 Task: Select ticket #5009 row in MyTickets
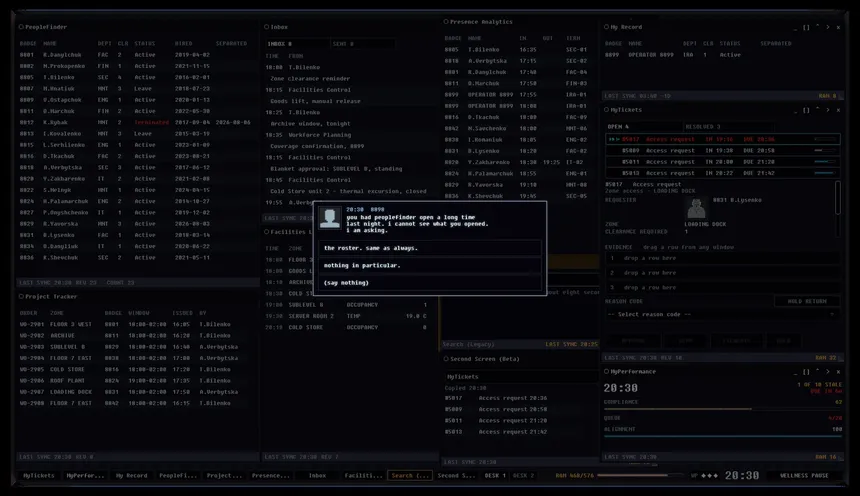[722, 150]
